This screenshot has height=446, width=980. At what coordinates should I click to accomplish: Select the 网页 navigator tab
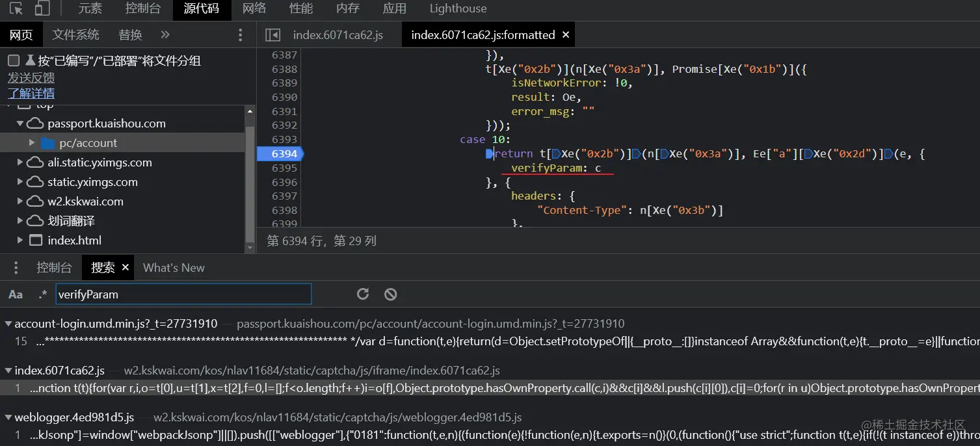click(x=21, y=34)
